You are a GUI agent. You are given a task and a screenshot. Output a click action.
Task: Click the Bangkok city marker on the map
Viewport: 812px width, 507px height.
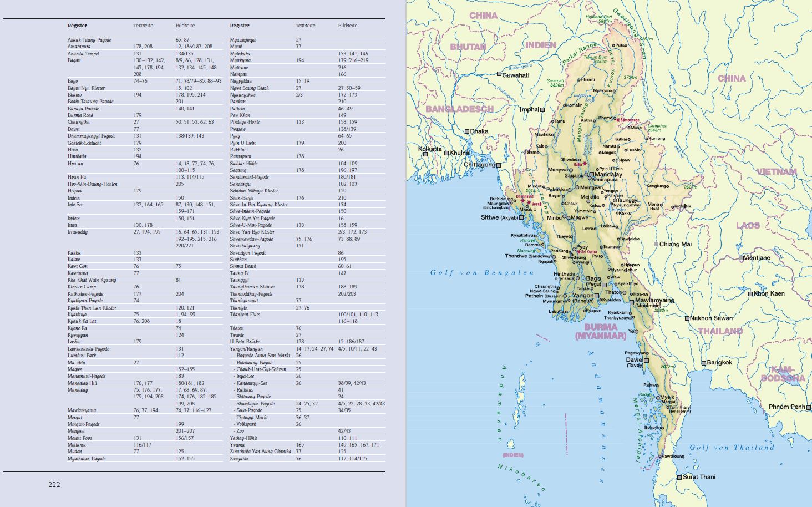pos(703,363)
